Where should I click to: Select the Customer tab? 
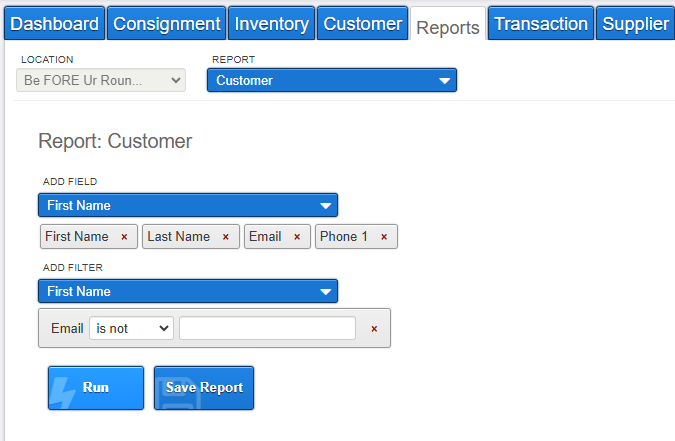[362, 23]
